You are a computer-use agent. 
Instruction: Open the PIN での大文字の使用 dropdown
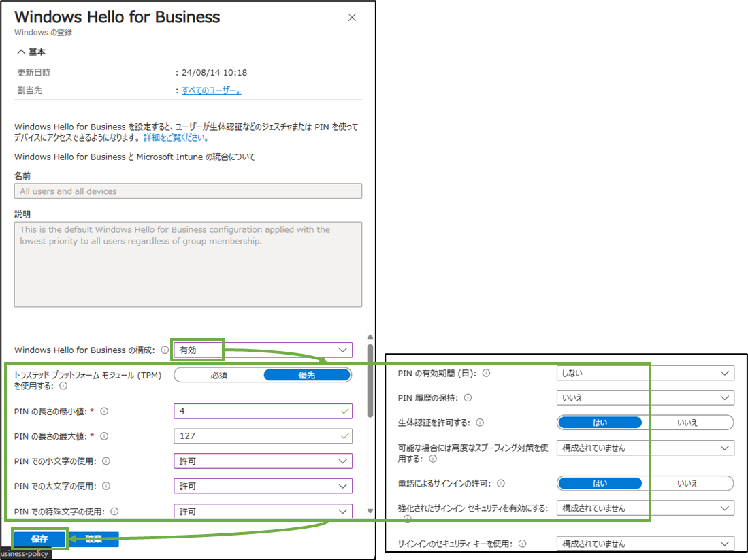tap(263, 486)
